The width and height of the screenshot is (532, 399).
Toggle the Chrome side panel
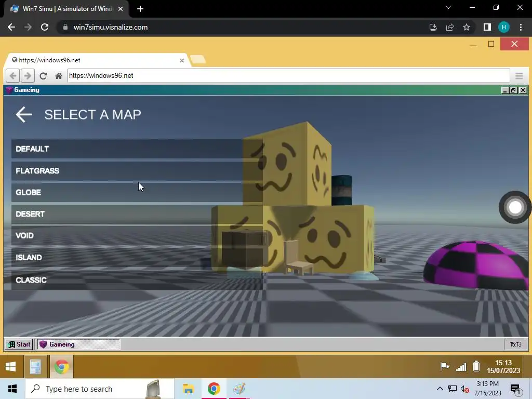coord(487,27)
